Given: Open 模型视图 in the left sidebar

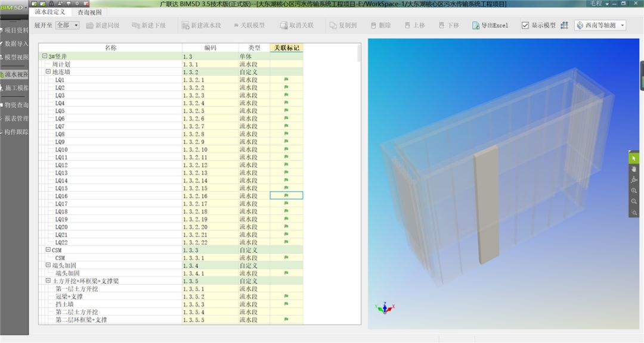Looking at the screenshot, I should [16, 57].
